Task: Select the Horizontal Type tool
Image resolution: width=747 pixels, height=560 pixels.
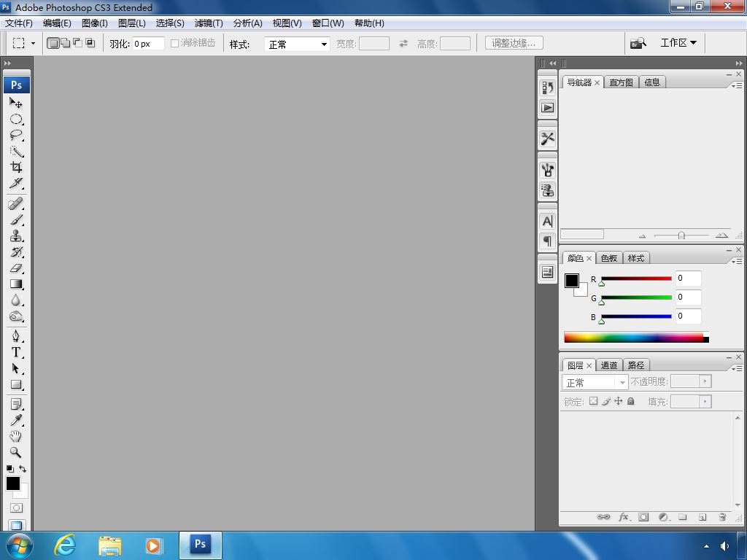Action: [16, 352]
